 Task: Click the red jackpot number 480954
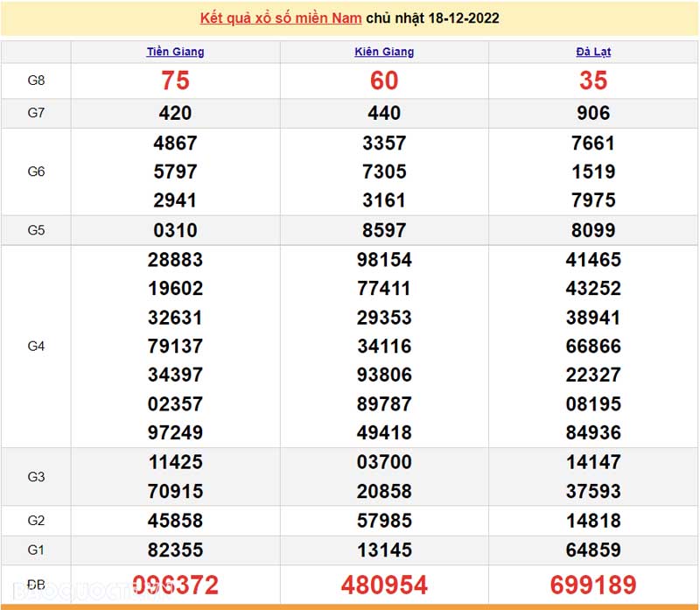tap(384, 585)
